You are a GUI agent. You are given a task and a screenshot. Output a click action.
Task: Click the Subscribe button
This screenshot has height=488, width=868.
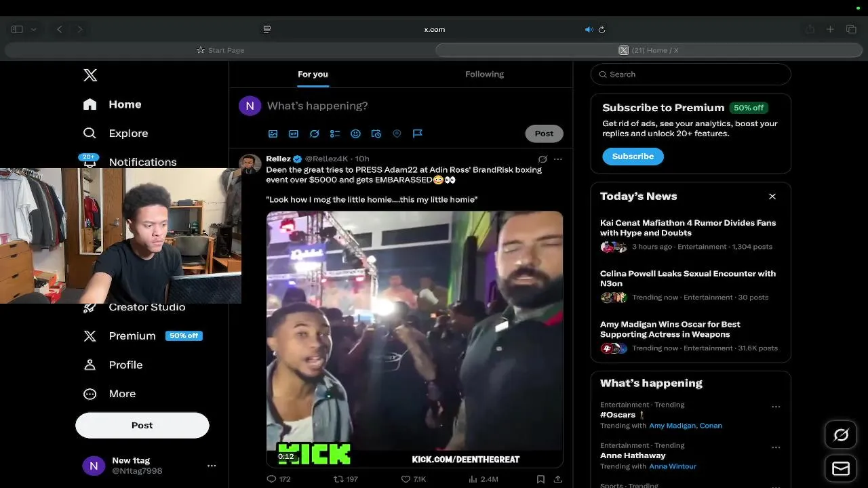[633, 156]
